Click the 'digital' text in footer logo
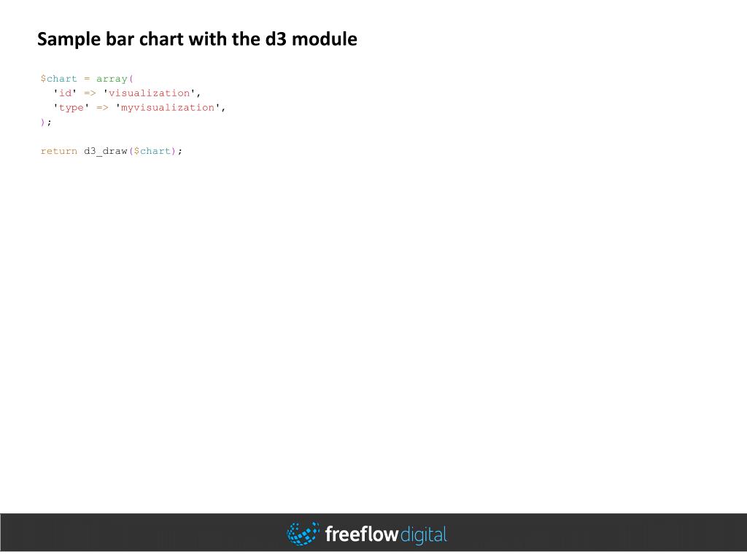747x560 pixels. pyautogui.click(x=424, y=535)
